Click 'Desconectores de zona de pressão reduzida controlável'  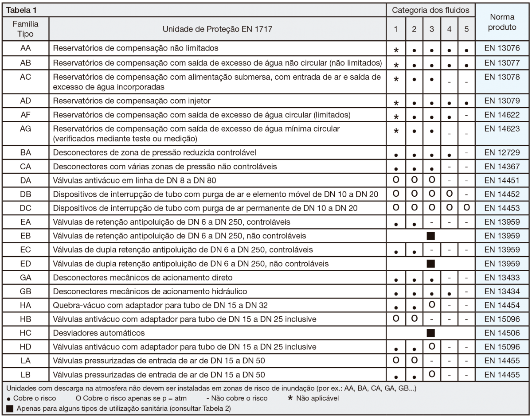[x=155, y=153]
